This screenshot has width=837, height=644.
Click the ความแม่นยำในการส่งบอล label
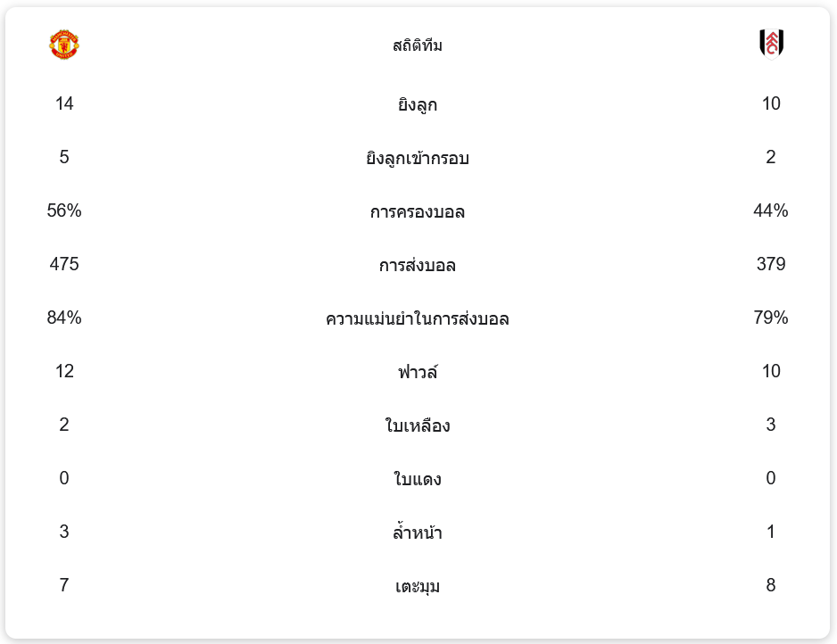[418, 319]
